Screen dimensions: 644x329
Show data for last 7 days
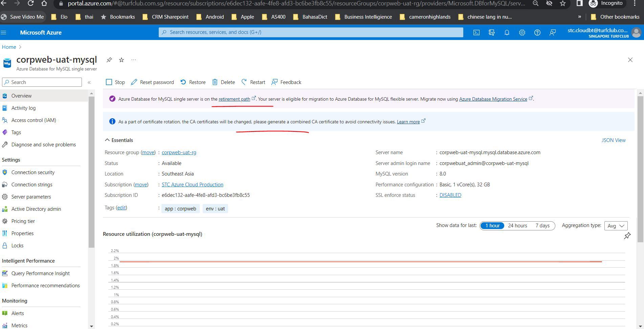tap(542, 225)
